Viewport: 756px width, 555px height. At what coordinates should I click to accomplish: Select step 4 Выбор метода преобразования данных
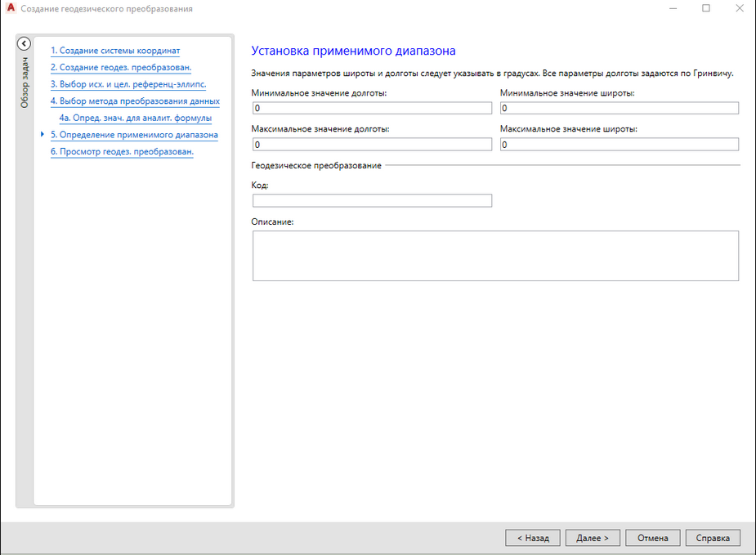135,101
